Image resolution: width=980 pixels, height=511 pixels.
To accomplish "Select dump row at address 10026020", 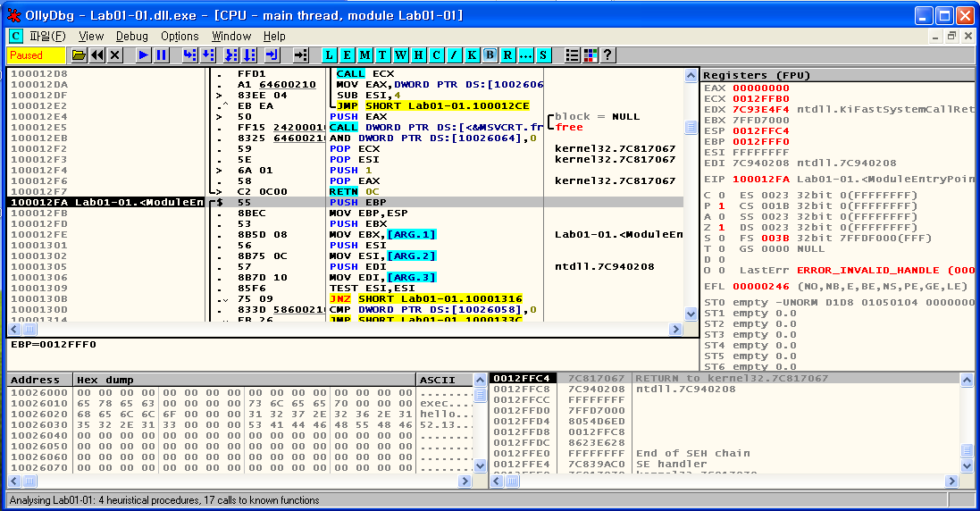I will [x=241, y=415].
